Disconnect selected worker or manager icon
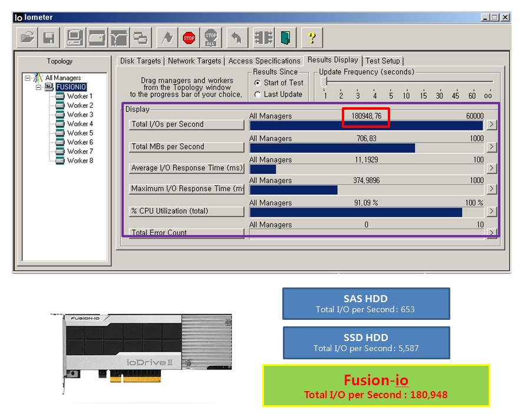Viewport: 531px width, 420px height. [263, 38]
